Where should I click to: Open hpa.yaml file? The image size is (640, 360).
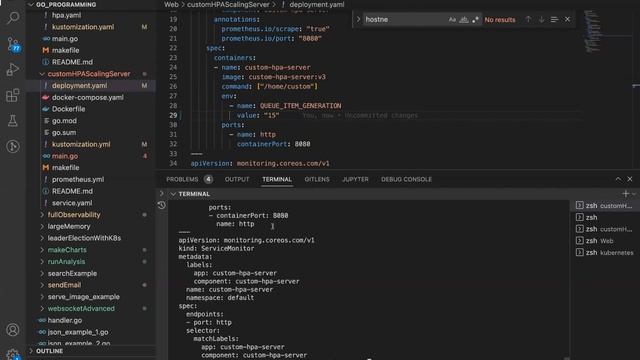pos(66,15)
